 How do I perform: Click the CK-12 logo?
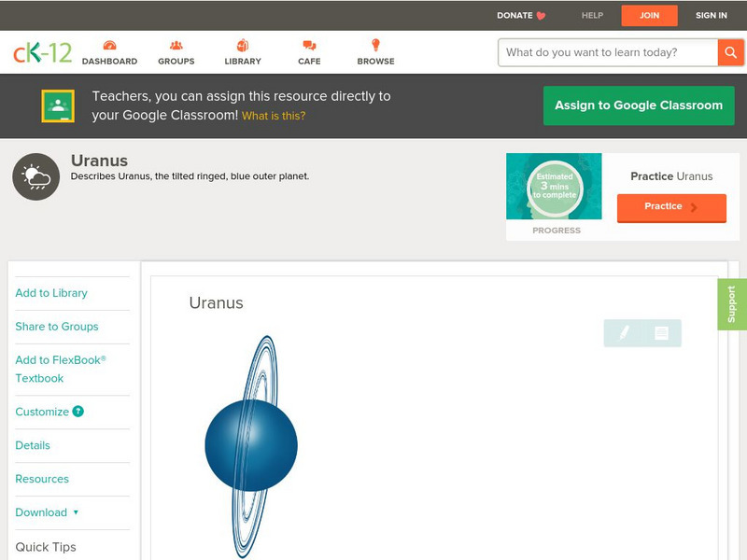click(x=42, y=52)
